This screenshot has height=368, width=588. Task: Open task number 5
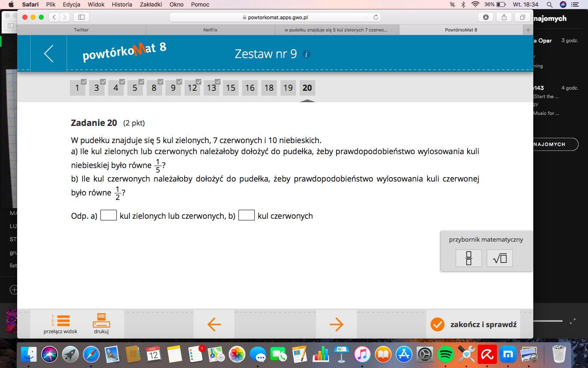coord(135,88)
